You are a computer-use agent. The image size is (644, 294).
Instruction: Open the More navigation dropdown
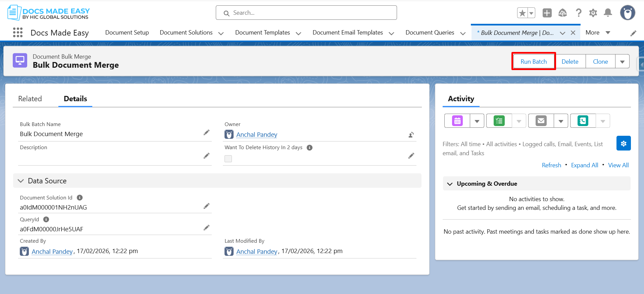click(x=598, y=33)
